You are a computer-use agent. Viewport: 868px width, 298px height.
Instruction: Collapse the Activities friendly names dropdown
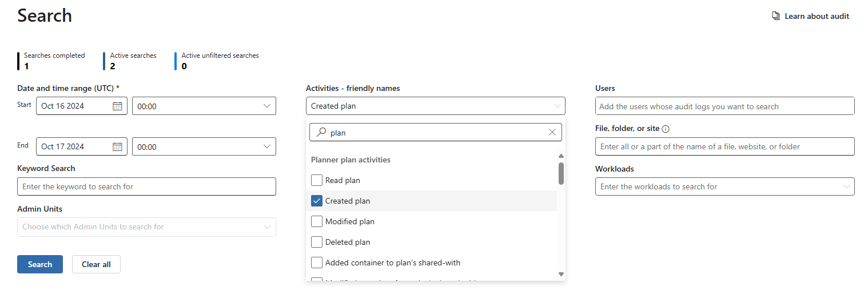coord(436,106)
